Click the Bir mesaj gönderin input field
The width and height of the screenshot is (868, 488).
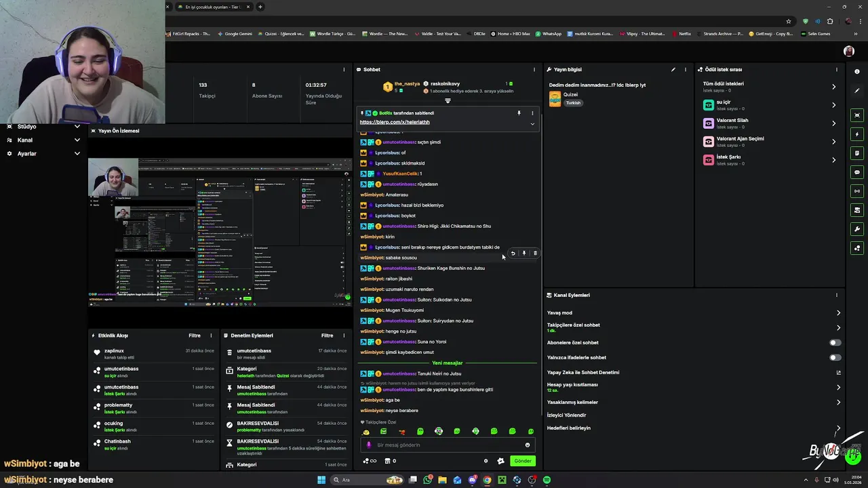(448, 445)
